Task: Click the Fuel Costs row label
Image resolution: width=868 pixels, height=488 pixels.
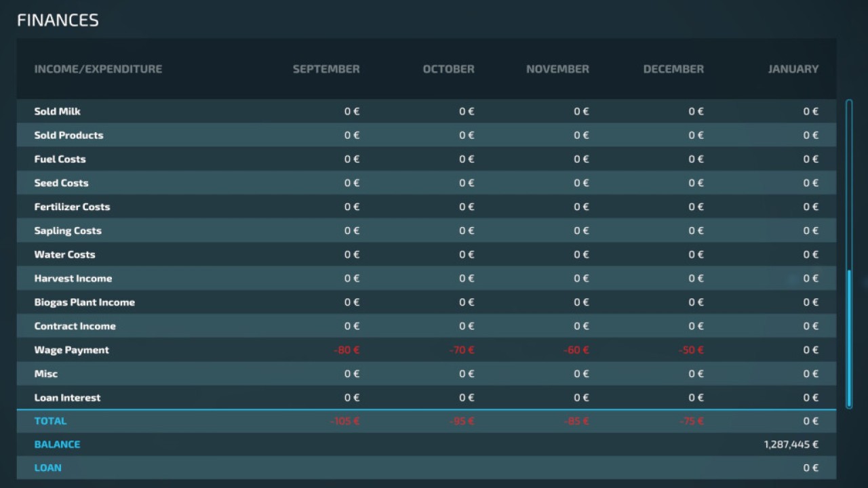Action: point(60,159)
